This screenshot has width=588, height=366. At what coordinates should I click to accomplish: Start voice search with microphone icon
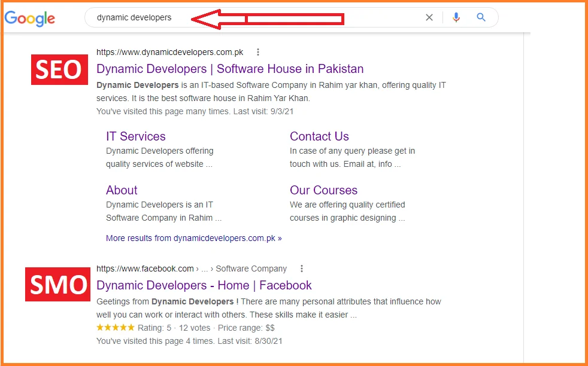click(456, 17)
